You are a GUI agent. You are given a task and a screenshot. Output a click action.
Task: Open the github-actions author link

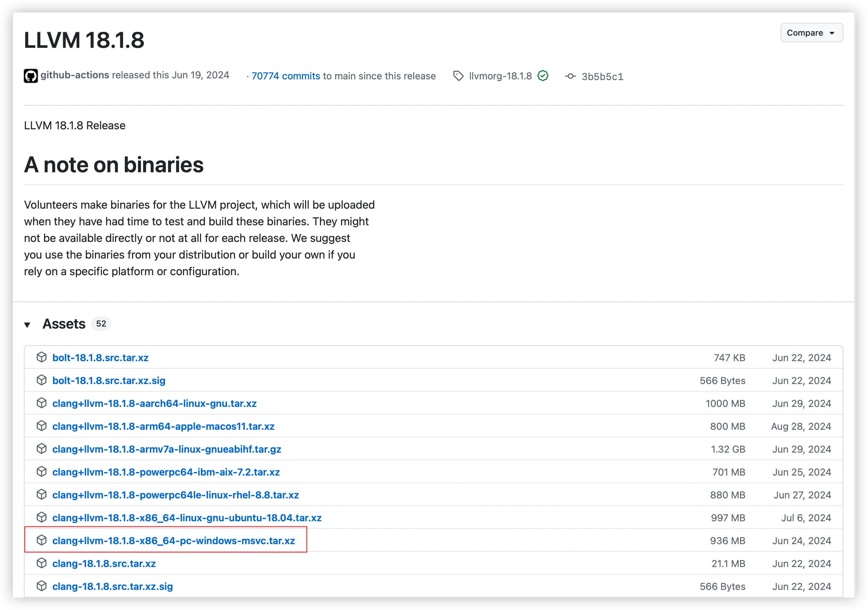75,75
